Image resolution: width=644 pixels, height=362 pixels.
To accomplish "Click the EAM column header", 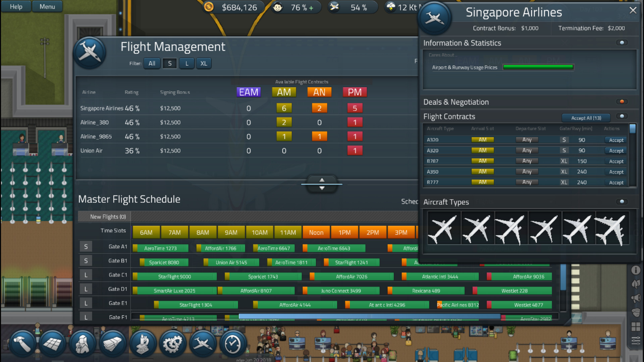I will (249, 92).
